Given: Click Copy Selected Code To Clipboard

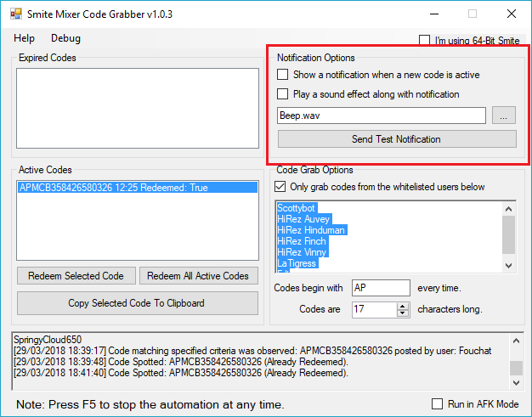Looking at the screenshot, I should coord(137,303).
